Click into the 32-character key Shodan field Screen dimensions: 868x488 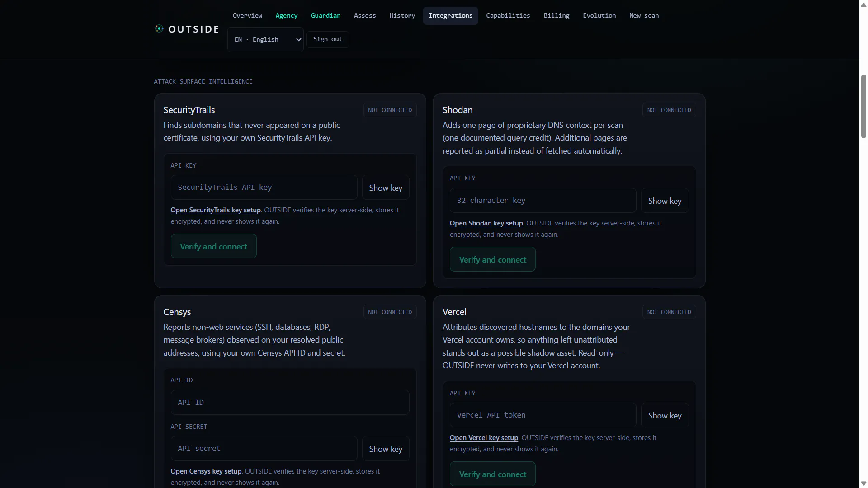tap(542, 201)
